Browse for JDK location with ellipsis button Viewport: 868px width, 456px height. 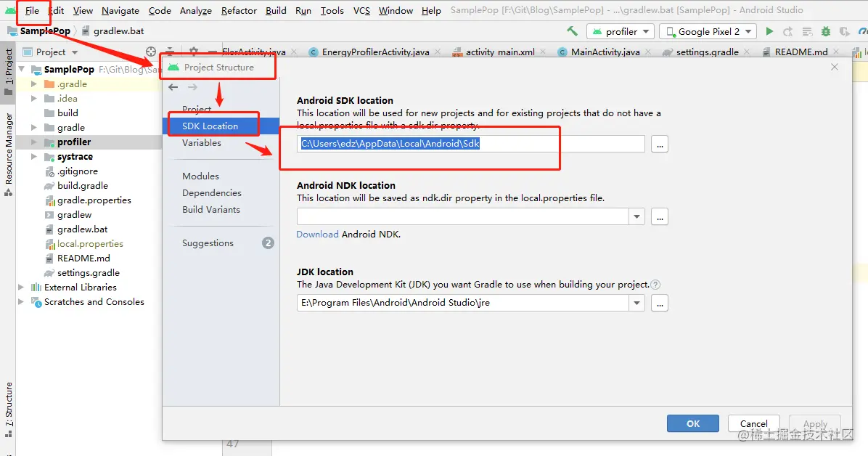[x=659, y=303]
